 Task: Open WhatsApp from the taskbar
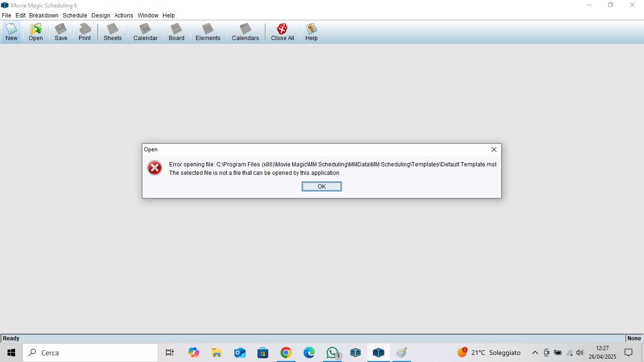point(332,353)
